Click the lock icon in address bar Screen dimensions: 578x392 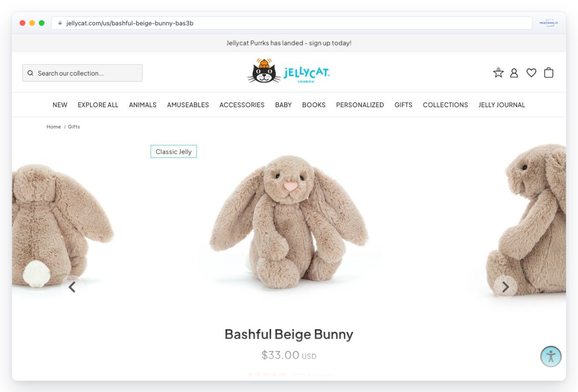[60, 23]
